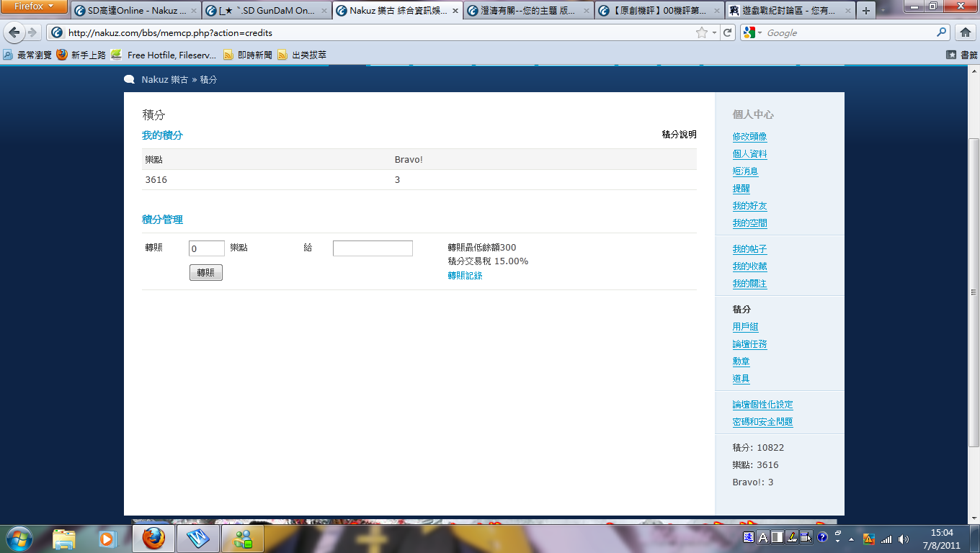This screenshot has width=980, height=553.
Task: Click the network signal tray icon
Action: pyautogui.click(x=886, y=539)
